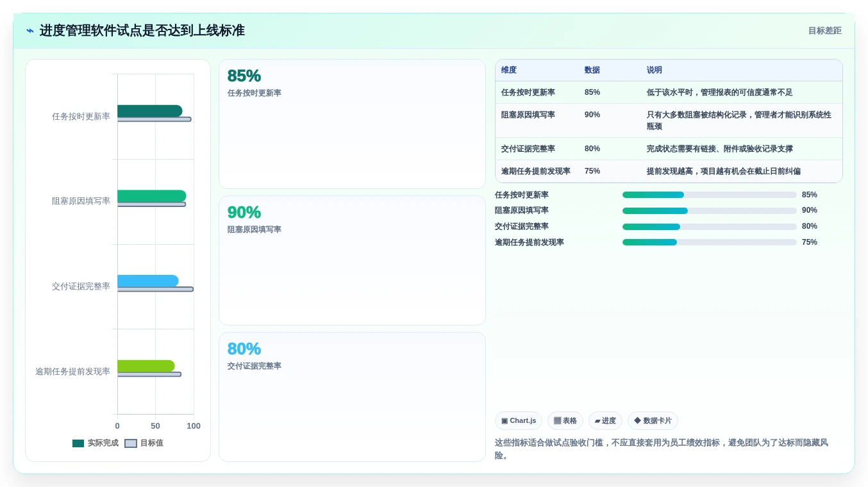Click the 90% cell in the table
Screen dimensions: 868x487
592,115
